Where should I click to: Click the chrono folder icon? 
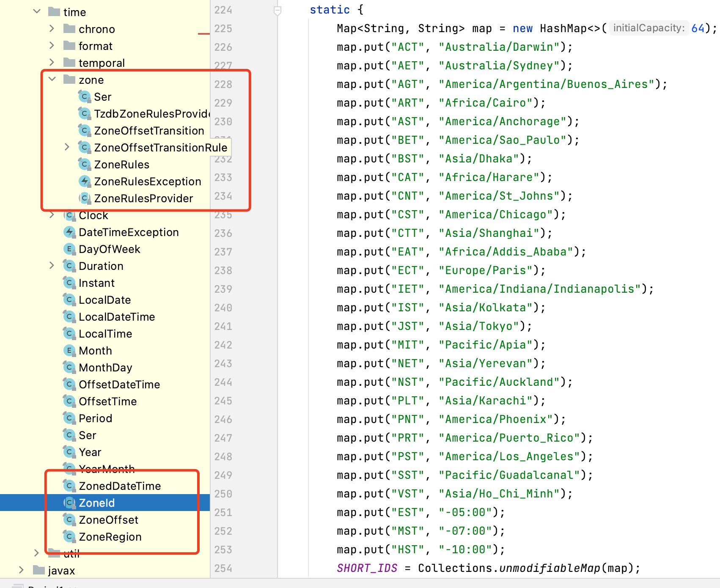tap(69, 29)
